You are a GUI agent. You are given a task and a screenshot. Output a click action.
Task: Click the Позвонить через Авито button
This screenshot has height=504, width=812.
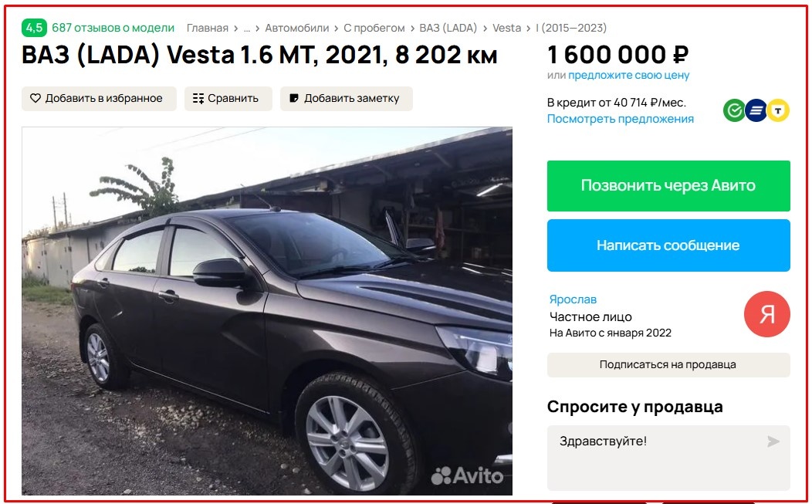[x=668, y=186]
